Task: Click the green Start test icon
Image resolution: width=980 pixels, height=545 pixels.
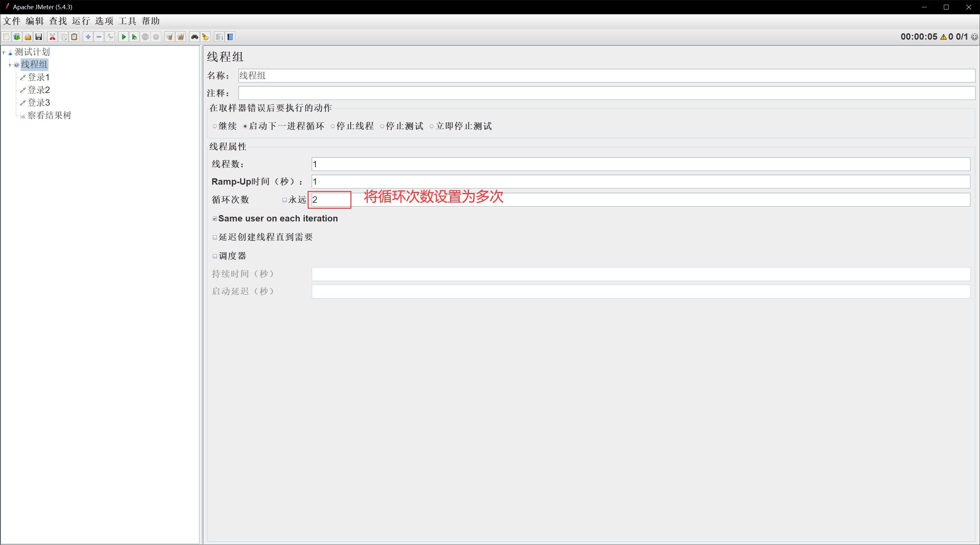Action: tap(124, 37)
